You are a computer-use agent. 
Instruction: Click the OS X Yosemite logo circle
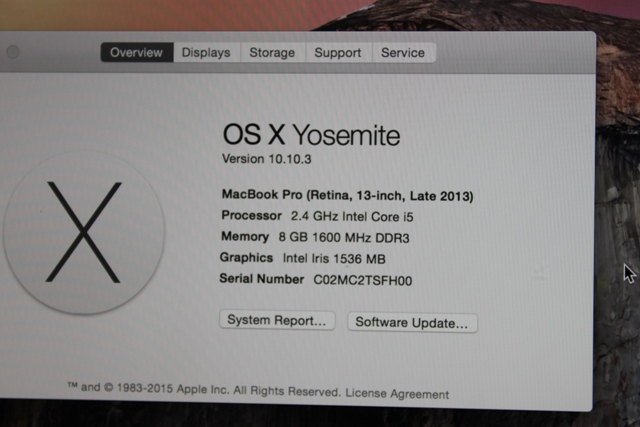tap(84, 232)
